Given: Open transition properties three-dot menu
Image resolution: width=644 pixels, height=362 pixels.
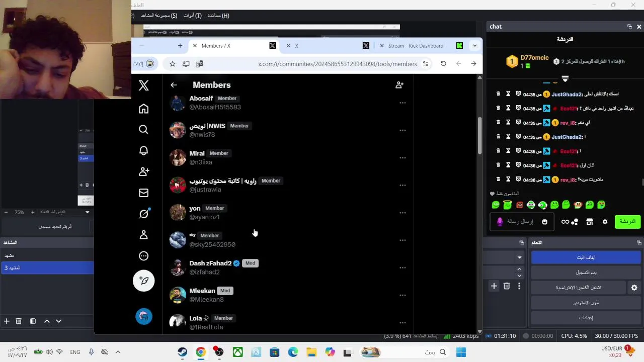Looking at the screenshot, I should [519, 286].
